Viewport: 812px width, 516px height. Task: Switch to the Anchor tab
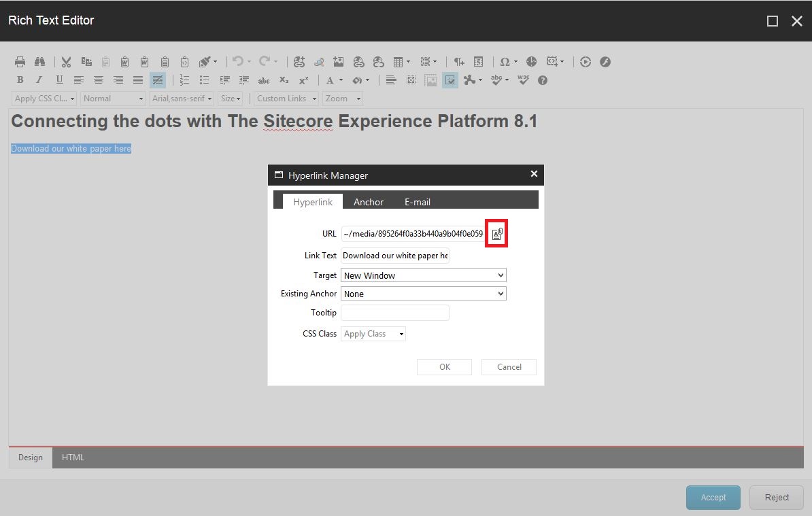[x=368, y=202]
